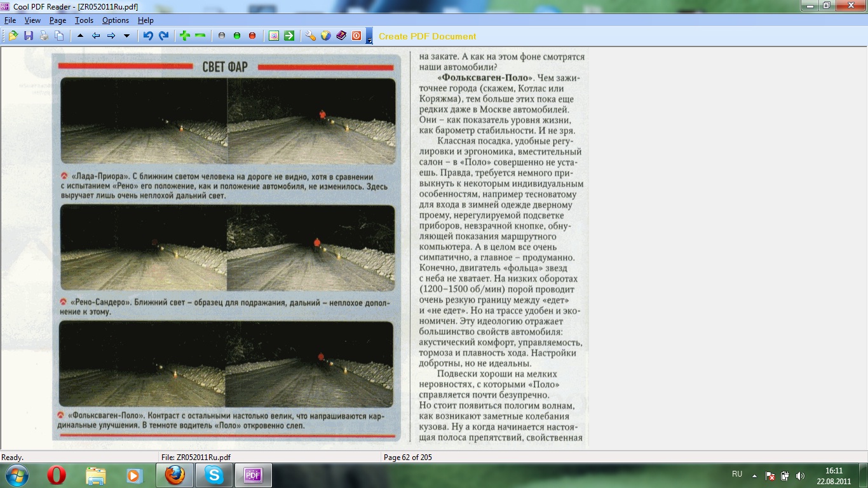Print the PDF using printer icon
The image size is (868, 488).
[44, 36]
